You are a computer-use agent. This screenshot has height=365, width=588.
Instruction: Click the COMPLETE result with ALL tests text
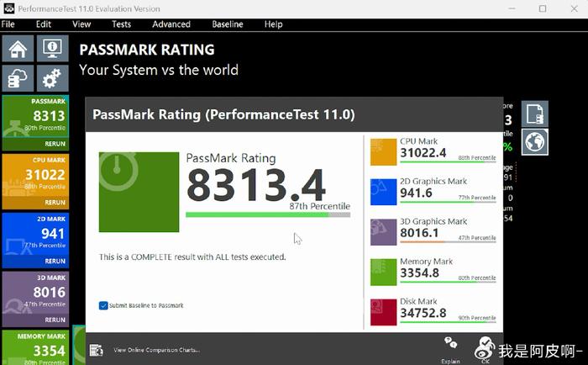pos(192,257)
